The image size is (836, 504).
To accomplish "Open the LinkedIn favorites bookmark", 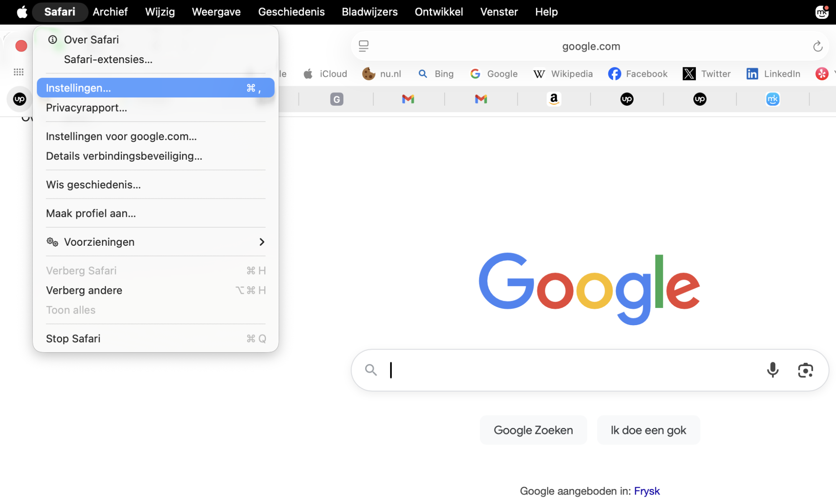I will click(774, 74).
